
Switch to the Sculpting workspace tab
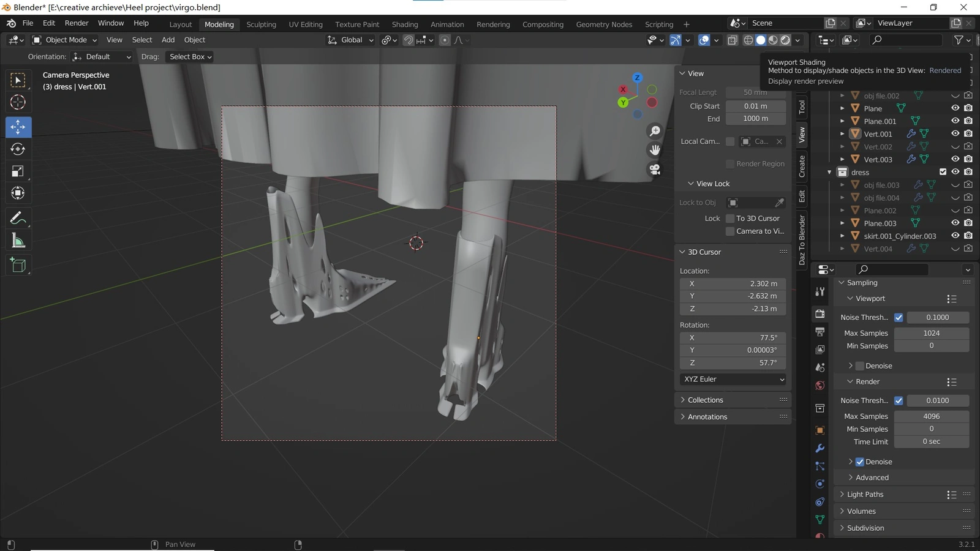pos(261,24)
